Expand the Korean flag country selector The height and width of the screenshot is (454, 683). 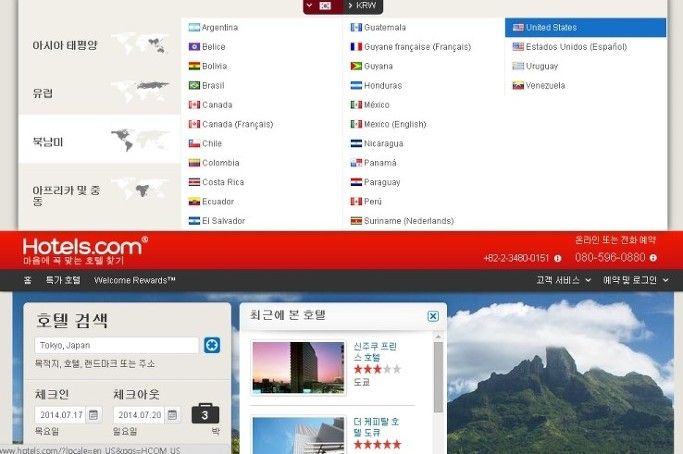click(x=323, y=6)
